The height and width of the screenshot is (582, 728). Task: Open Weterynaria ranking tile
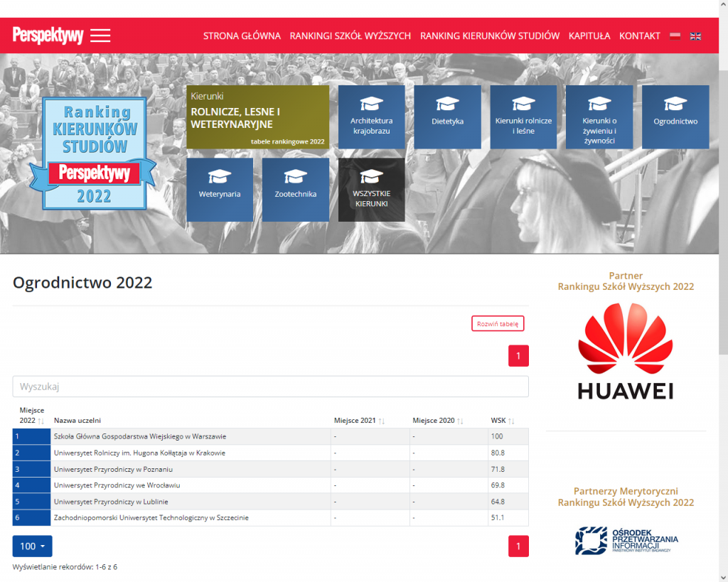click(x=220, y=190)
